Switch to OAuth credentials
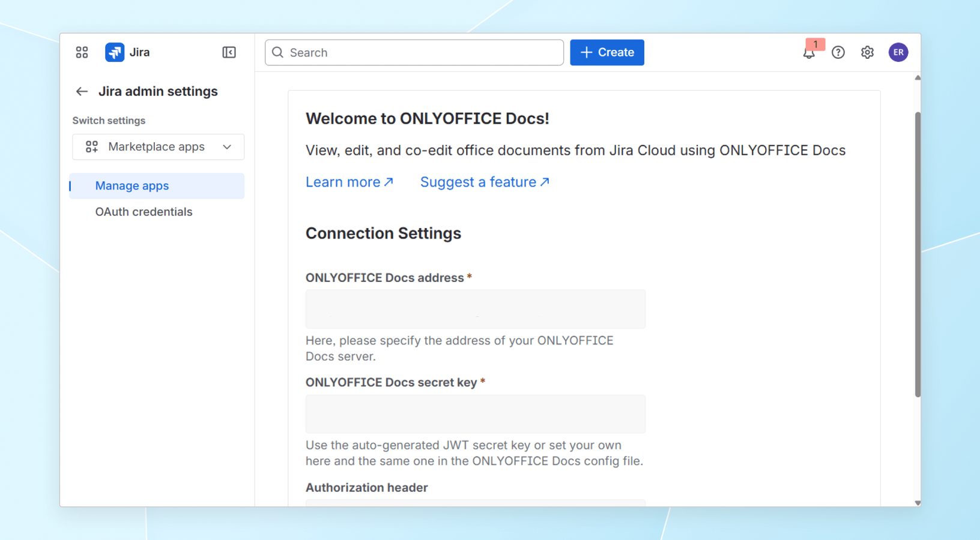The width and height of the screenshot is (980, 540). (144, 211)
